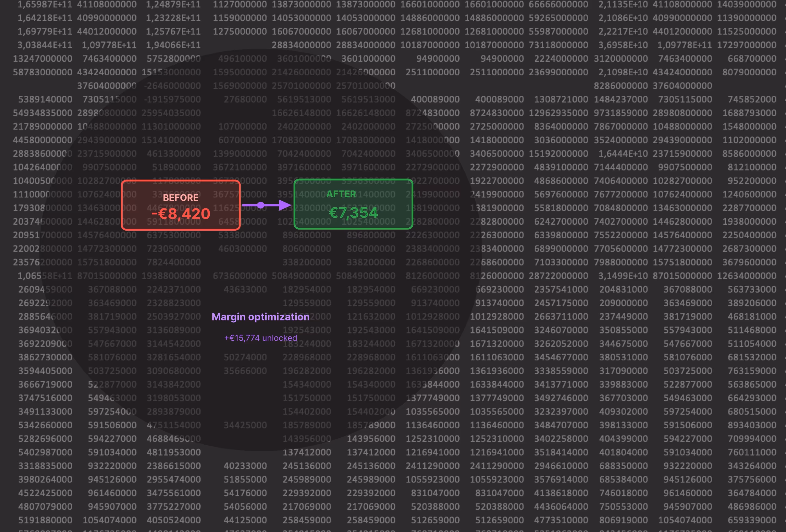Viewport: 786px width, 532px height.
Task: Click the purple dot on the connector arrow
Action: click(261, 205)
